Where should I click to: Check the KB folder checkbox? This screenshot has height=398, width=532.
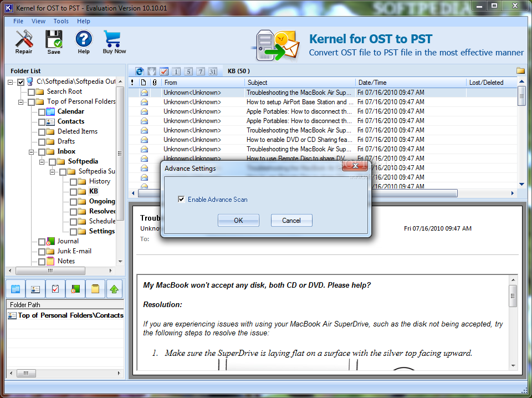point(73,192)
